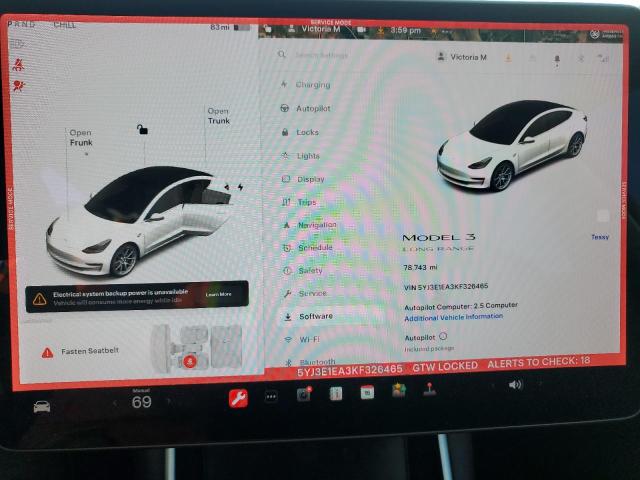Lower cabin temperature with left chevron
Viewport: 640px width, 480px height.
(115, 403)
